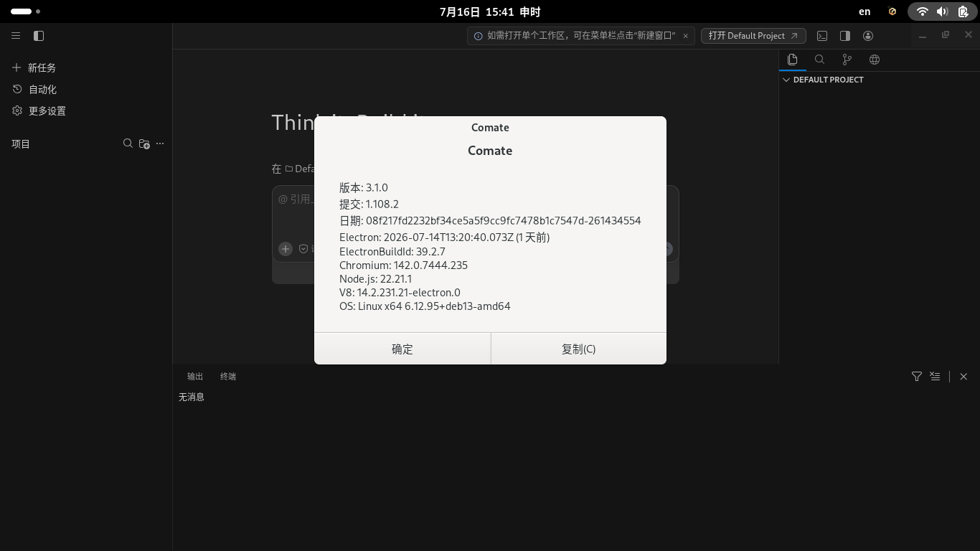Click the 版本: 3.1.0 text in dialog
The height and width of the screenshot is (551, 980).
[x=364, y=187]
